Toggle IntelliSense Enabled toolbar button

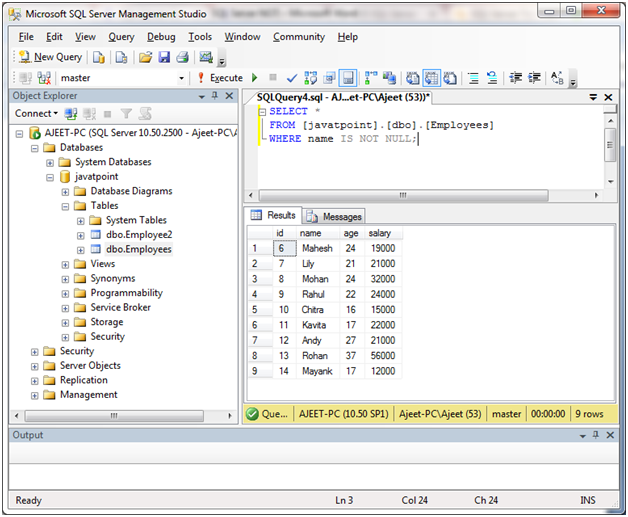point(348,78)
